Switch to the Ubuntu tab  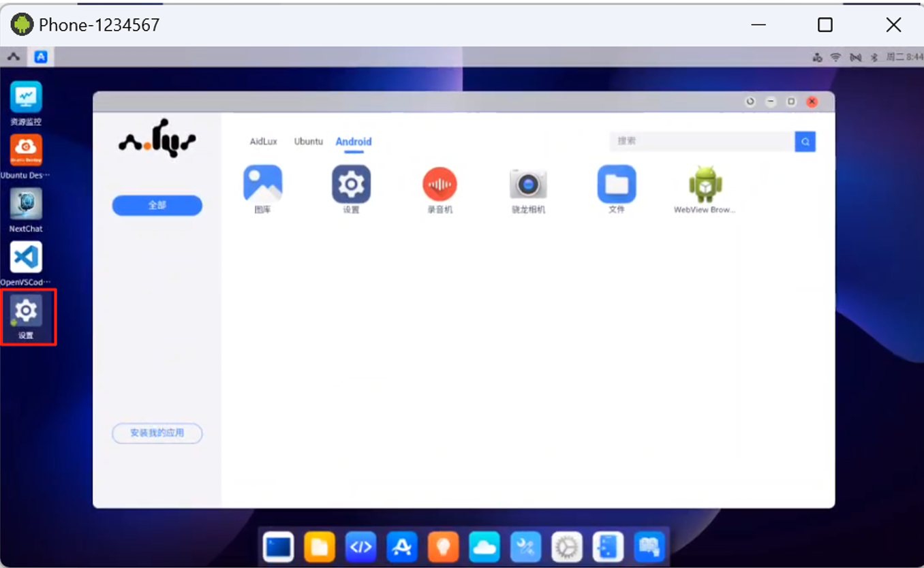click(309, 142)
